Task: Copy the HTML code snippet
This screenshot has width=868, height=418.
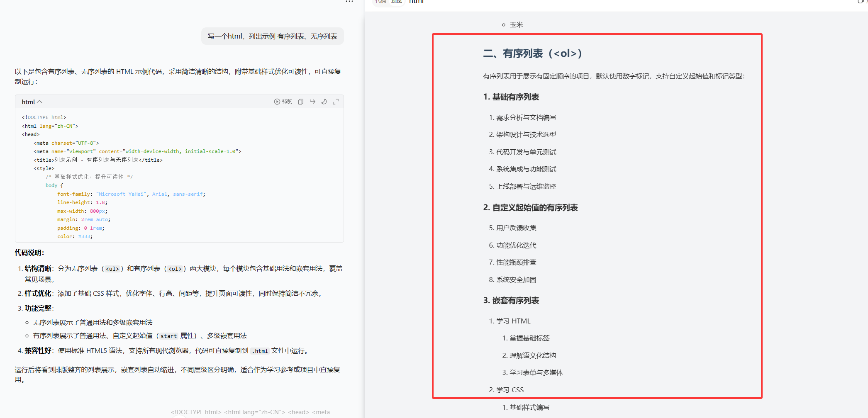Action: click(300, 102)
